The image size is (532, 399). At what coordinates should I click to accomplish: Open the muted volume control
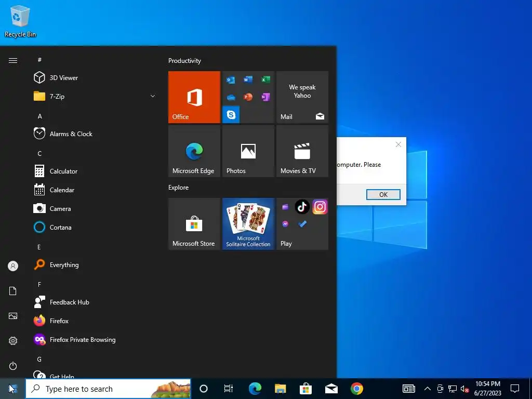point(465,389)
